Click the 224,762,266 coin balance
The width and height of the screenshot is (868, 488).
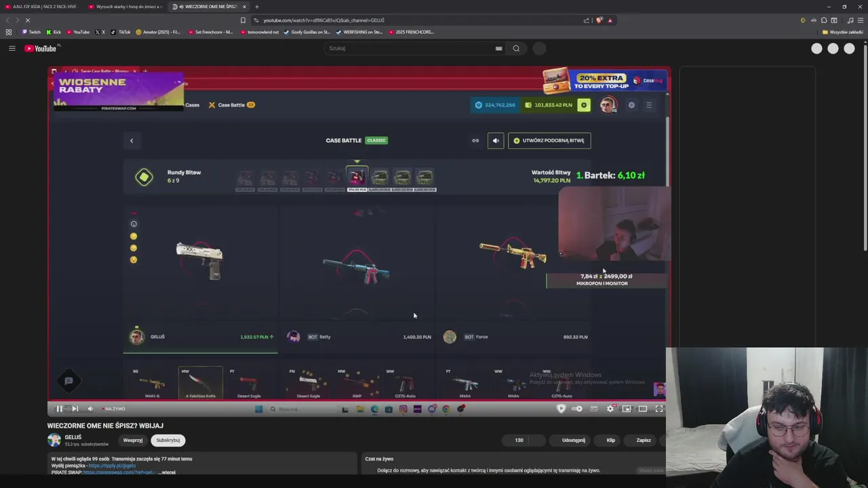click(495, 105)
